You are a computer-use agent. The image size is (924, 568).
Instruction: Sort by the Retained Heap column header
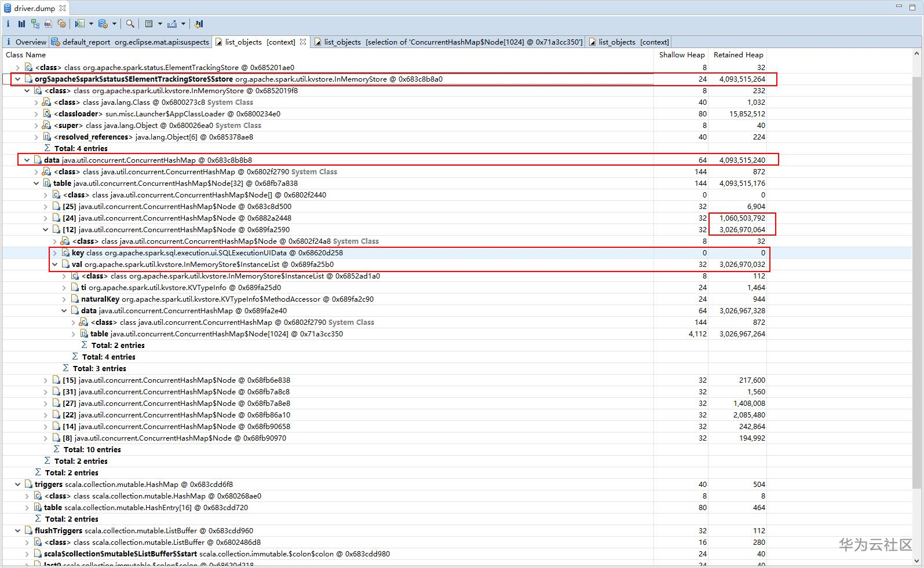coord(738,55)
